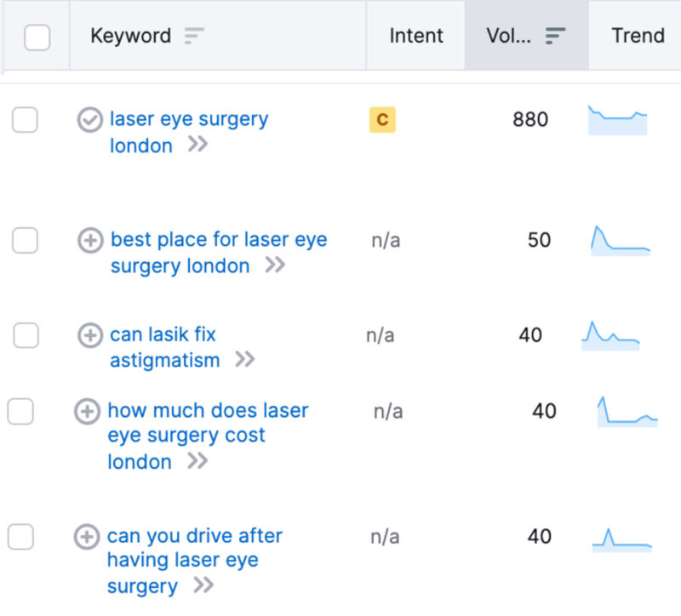Click the trend sparkline for laser eye surgery london
The width and height of the screenshot is (681, 616).
pyautogui.click(x=617, y=120)
